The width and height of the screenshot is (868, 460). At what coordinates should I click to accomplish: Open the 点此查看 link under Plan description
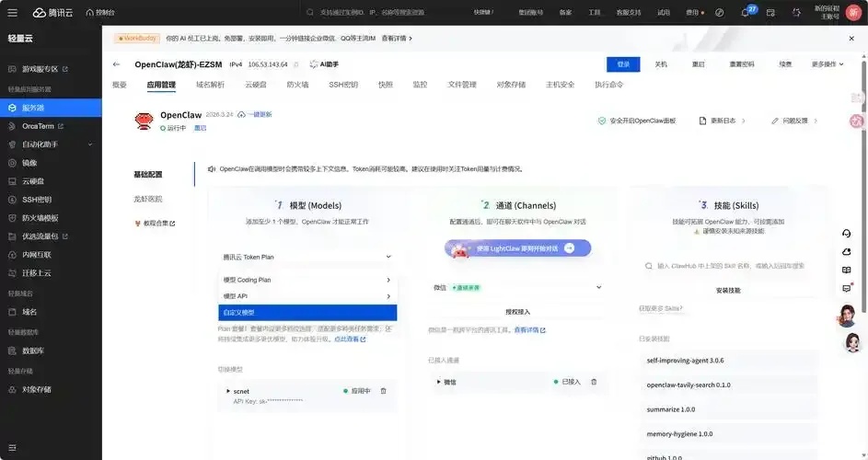tap(350, 339)
